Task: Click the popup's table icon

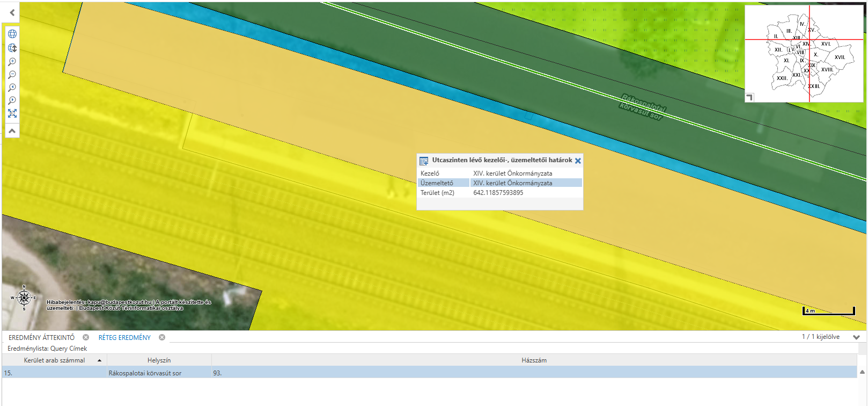Action: [424, 161]
